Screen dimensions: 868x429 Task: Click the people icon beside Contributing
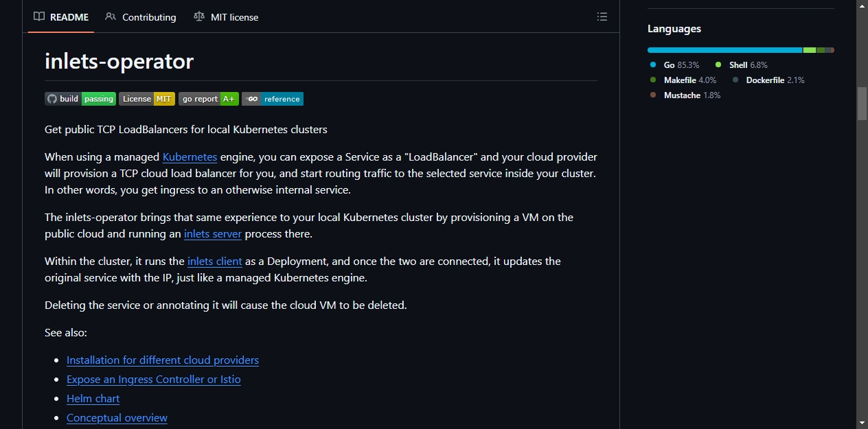coord(111,17)
